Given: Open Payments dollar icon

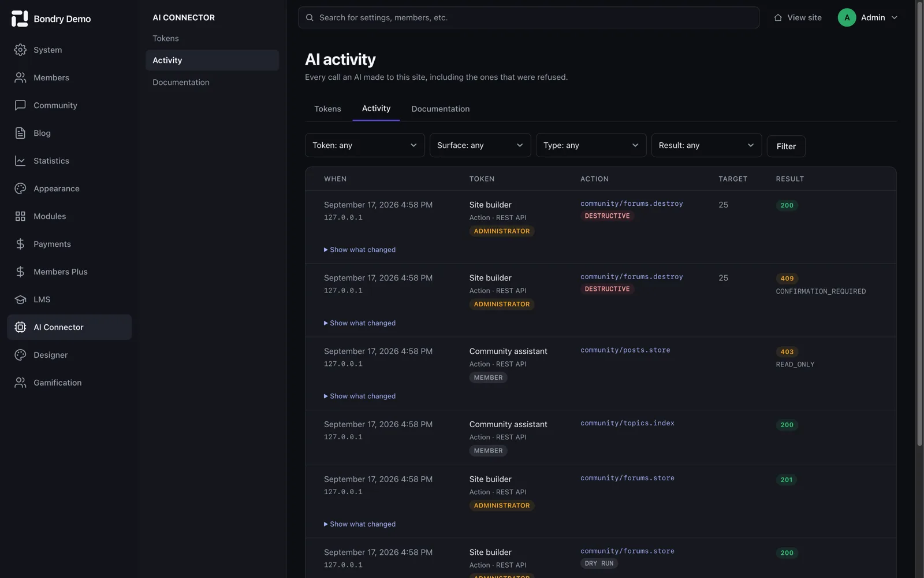Looking at the screenshot, I should pyautogui.click(x=20, y=244).
